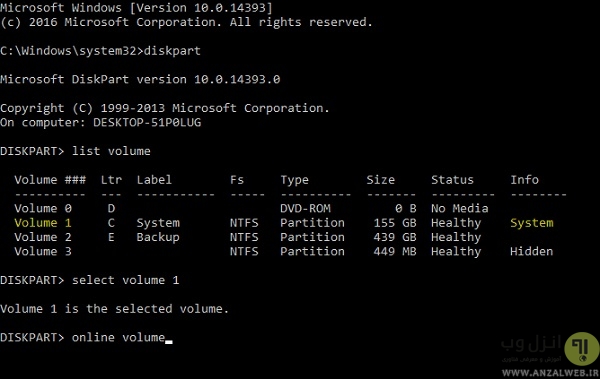Click the 'online volume' command being typed
Image resolution: width=600 pixels, height=379 pixels.
(118, 338)
